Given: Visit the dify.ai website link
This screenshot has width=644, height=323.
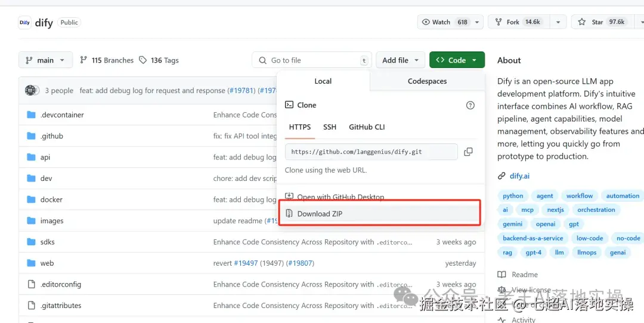Looking at the screenshot, I should tap(519, 176).
